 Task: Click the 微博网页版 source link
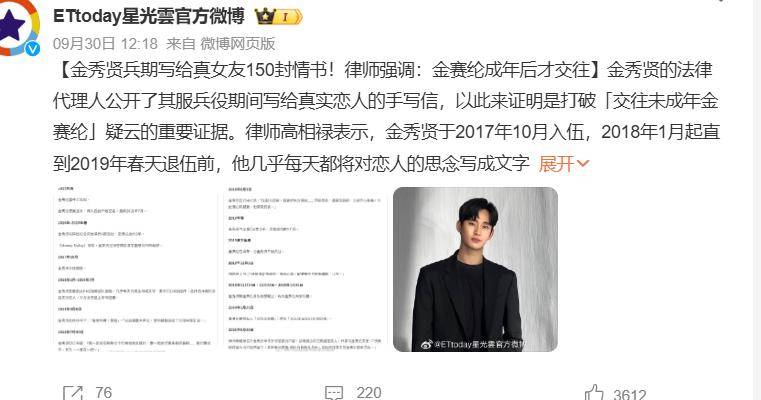[x=238, y=44]
